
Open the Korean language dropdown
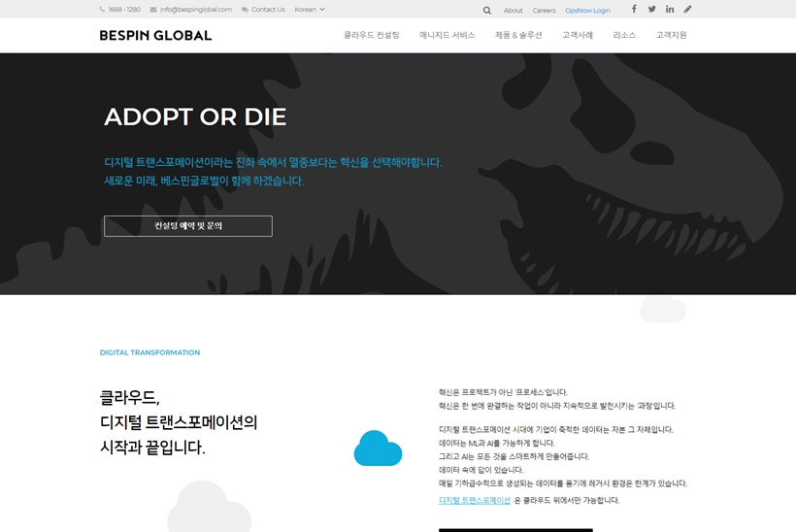click(310, 9)
